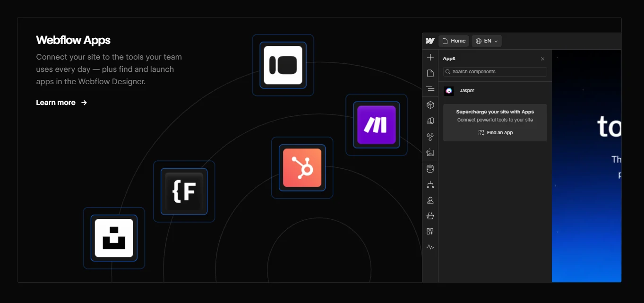Click the HubSpot app tile
Image resolution: width=644 pixels, height=303 pixels.
[x=302, y=168]
